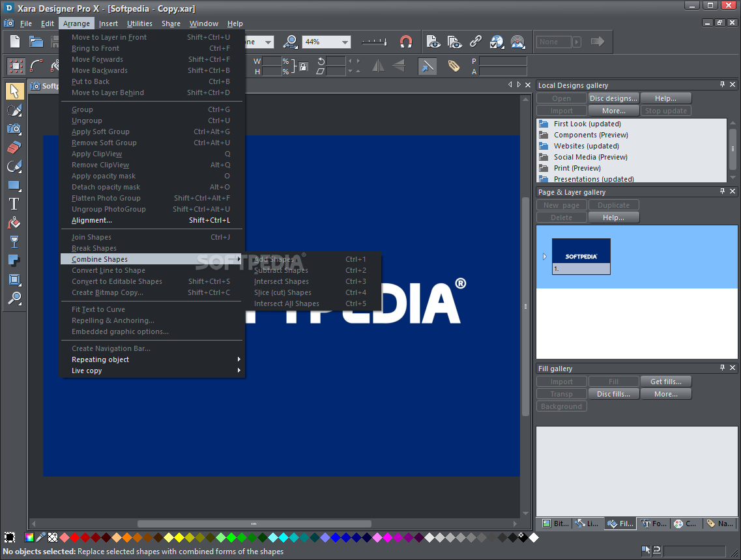Click the zoom magnifier toolbar icon
This screenshot has width=741, height=560.
click(290, 42)
